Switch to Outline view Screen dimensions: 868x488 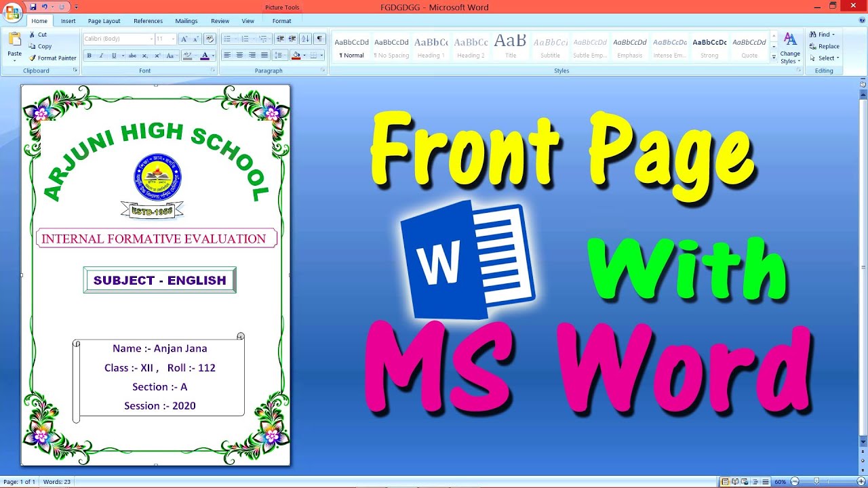[754, 482]
